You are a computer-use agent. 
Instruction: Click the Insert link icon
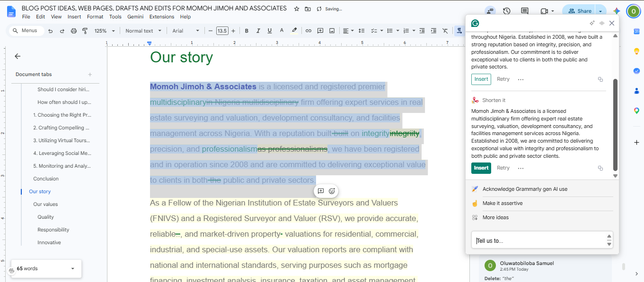309,31
